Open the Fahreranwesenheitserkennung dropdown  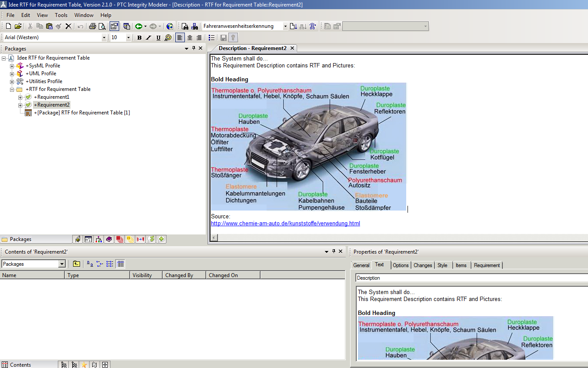(285, 27)
